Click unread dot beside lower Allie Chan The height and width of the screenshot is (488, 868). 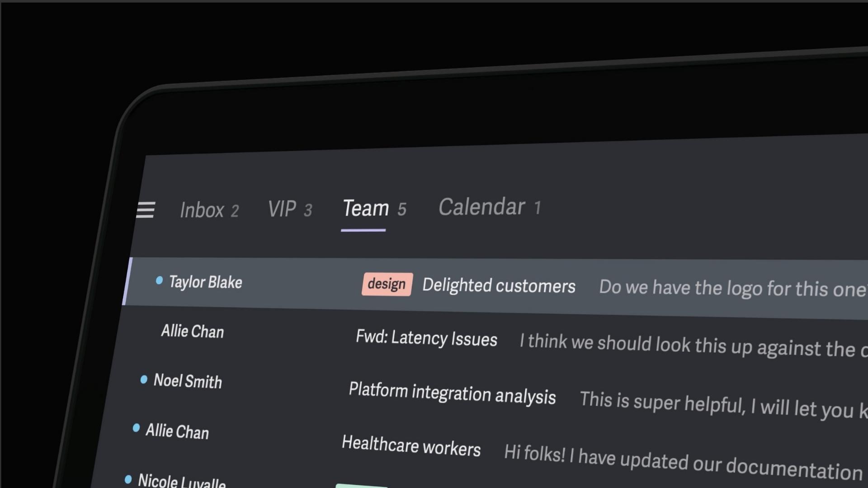point(136,428)
